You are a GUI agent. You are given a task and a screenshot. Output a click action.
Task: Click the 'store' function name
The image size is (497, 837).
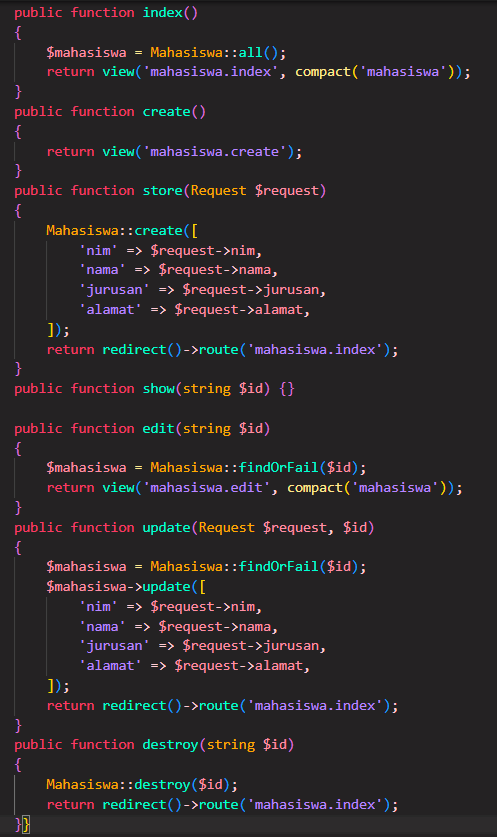(163, 191)
